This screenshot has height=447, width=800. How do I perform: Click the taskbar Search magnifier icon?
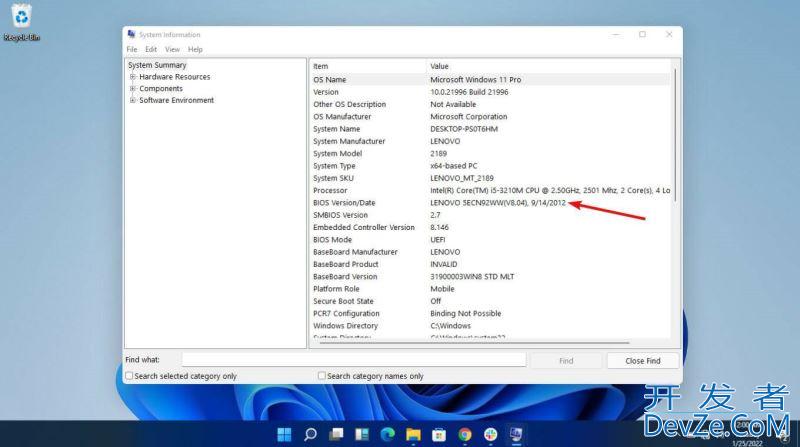310,434
